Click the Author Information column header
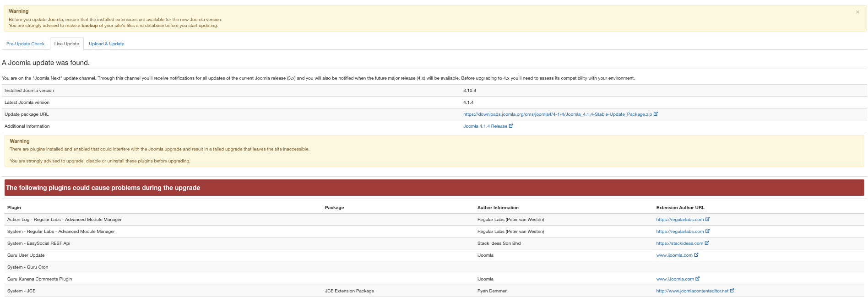 click(x=498, y=208)
